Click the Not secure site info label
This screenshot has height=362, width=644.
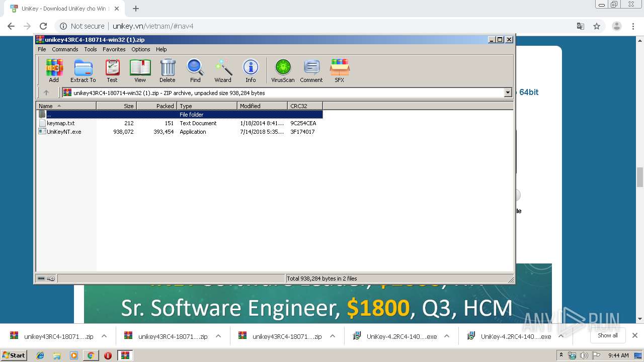tap(83, 26)
